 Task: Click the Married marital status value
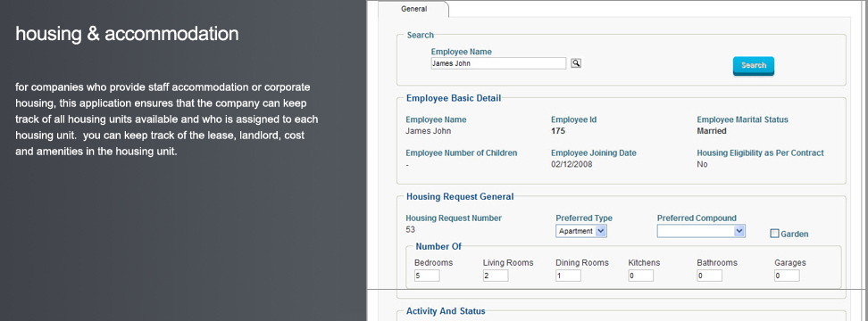coord(712,131)
